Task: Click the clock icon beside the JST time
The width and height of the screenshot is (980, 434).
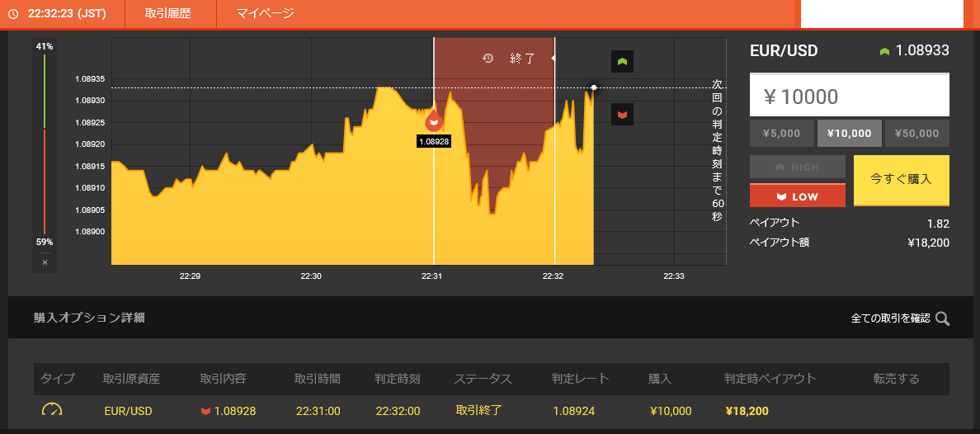Action: (x=13, y=14)
